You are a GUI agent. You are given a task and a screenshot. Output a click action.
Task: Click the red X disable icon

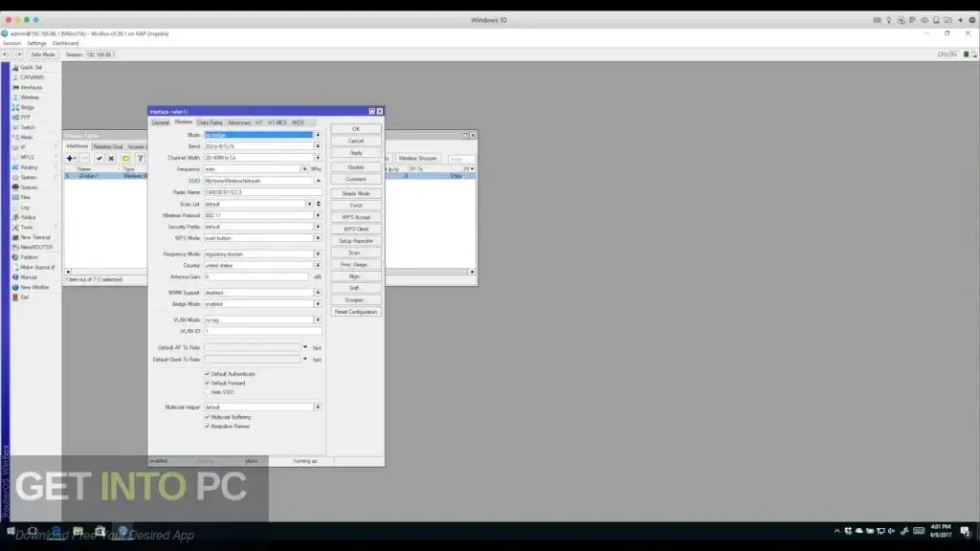[111, 158]
